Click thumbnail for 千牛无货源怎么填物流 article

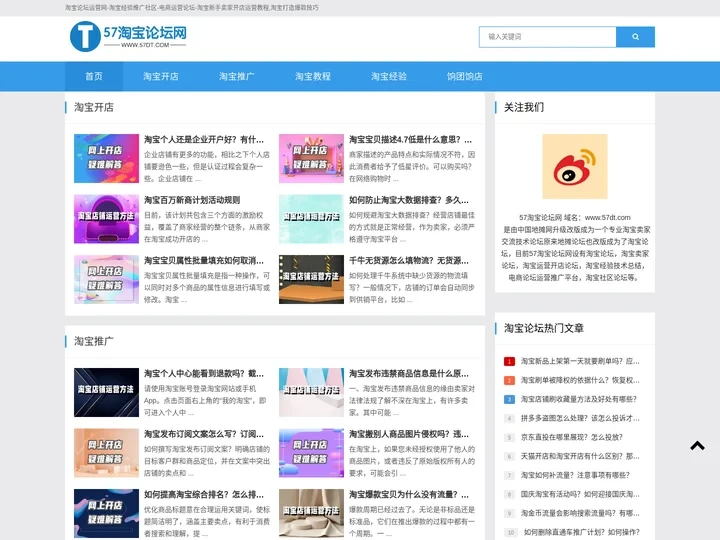(x=311, y=280)
